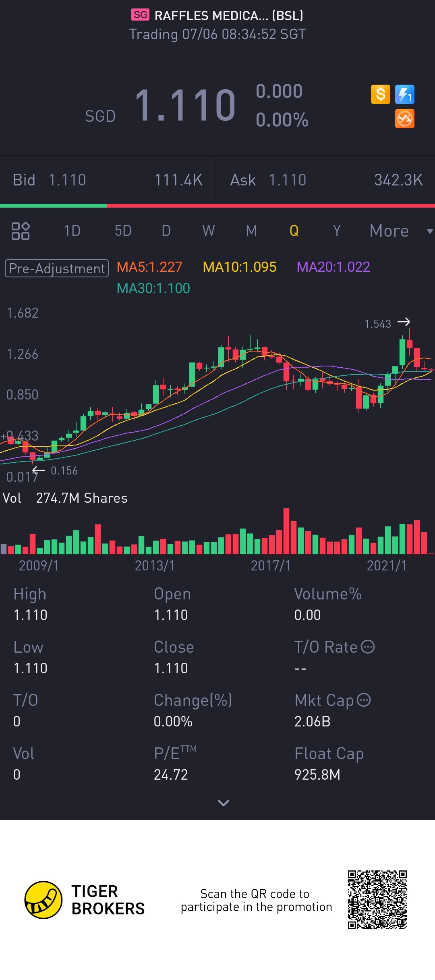Tap the bid-ask ratio bar

[x=217, y=206]
